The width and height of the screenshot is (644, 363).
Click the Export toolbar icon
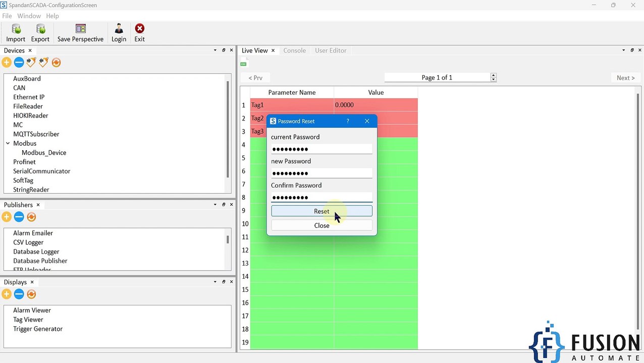pyautogui.click(x=40, y=33)
